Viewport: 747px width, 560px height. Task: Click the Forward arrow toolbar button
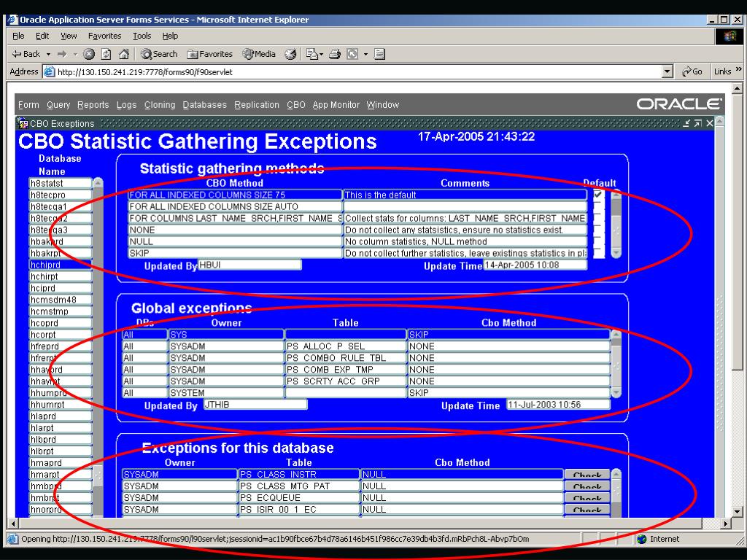[x=62, y=54]
